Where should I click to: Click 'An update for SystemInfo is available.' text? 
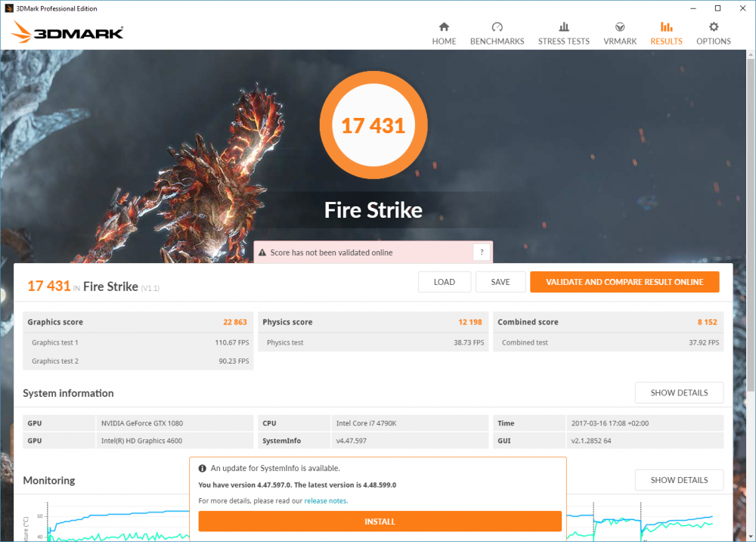pyautogui.click(x=275, y=468)
